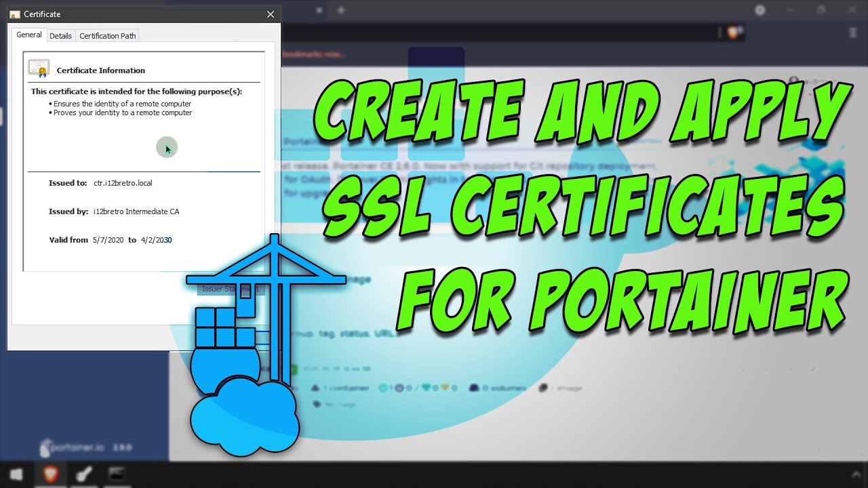
Task: Click the 'Valid from' label
Action: click(x=68, y=240)
